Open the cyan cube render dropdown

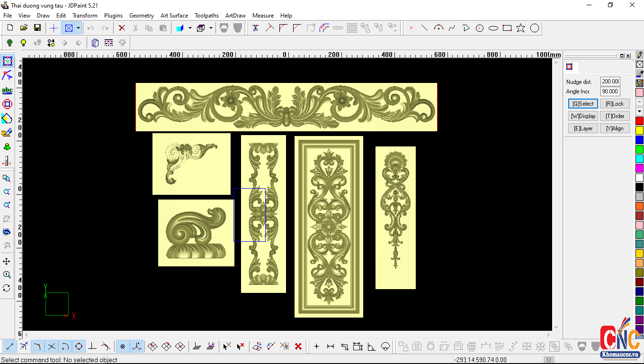[x=190, y=28]
